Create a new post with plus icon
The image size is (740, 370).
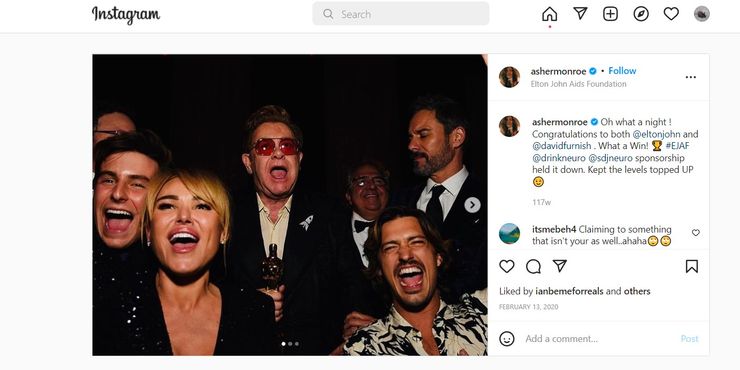[610, 14]
